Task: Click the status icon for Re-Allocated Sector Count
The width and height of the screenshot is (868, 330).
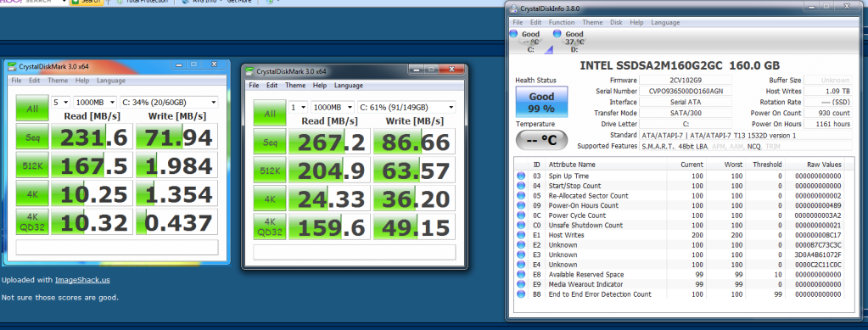Action: click(521, 195)
